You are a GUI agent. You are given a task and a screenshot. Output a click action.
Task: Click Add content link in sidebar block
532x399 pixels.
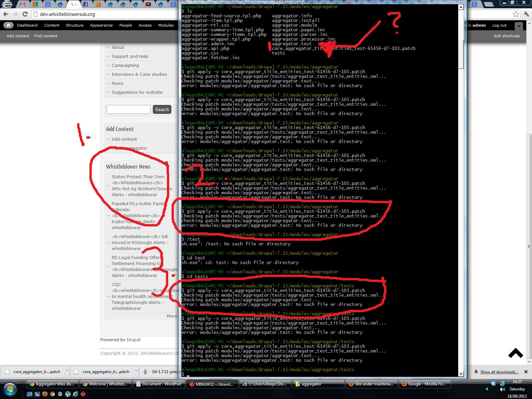124,139
